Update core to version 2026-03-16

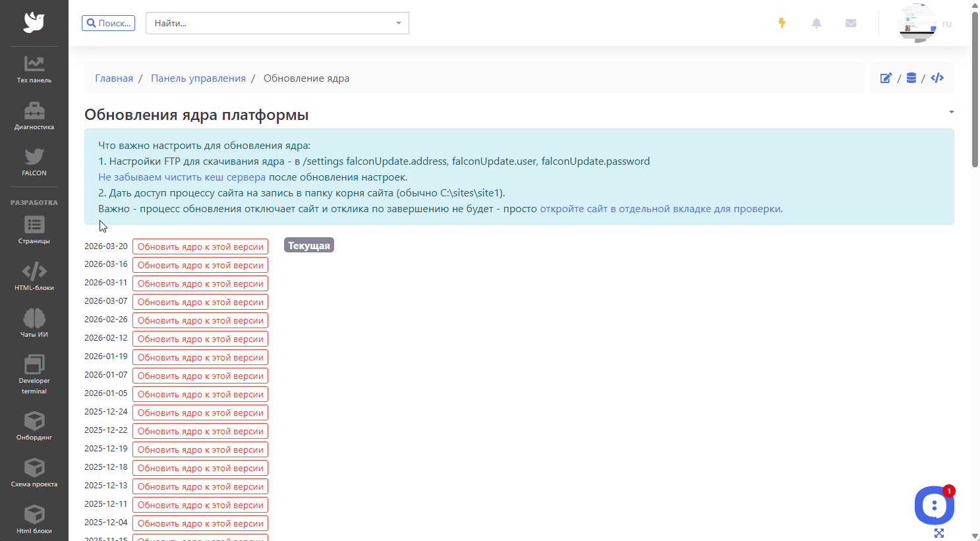tap(200, 265)
